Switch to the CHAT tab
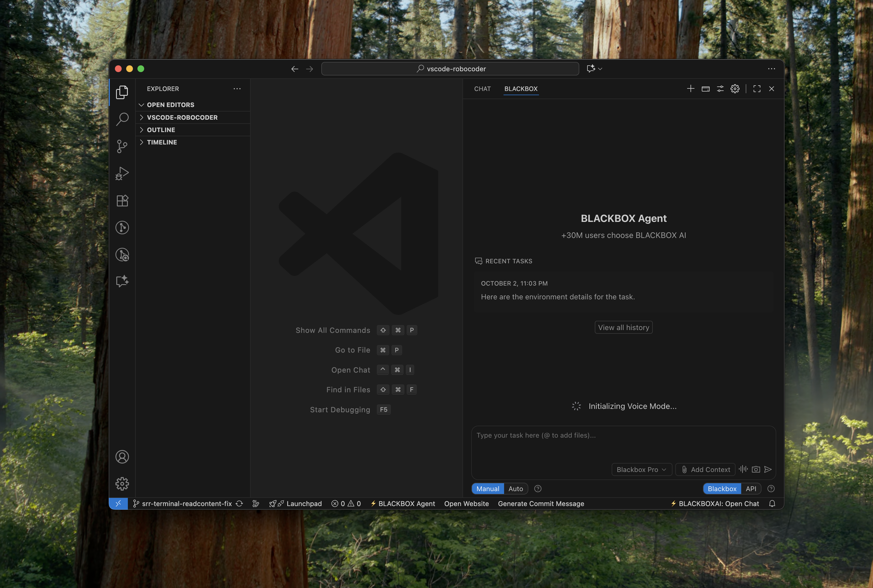873x588 pixels. 482,89
